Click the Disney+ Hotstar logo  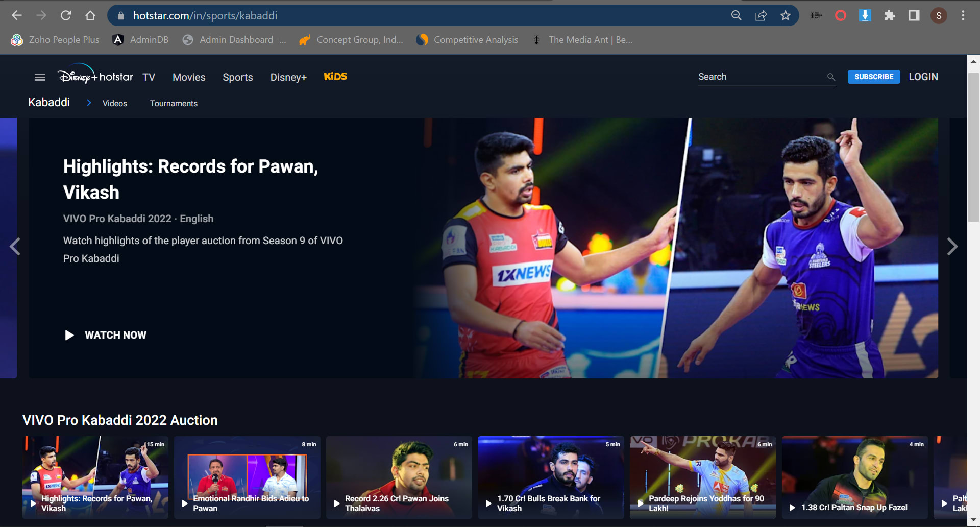click(95, 76)
